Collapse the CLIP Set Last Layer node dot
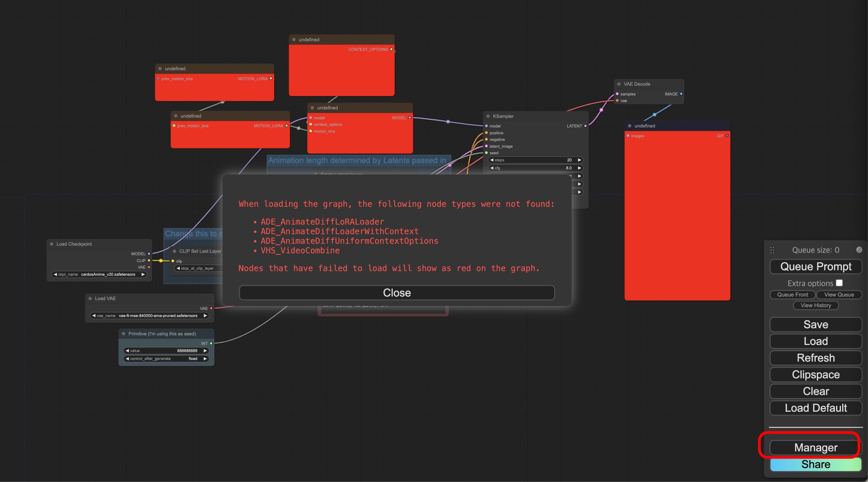The height and width of the screenshot is (482, 868). (174, 251)
